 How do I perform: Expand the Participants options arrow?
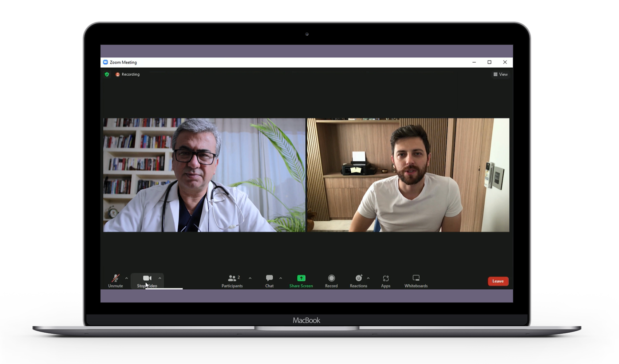coord(250,278)
